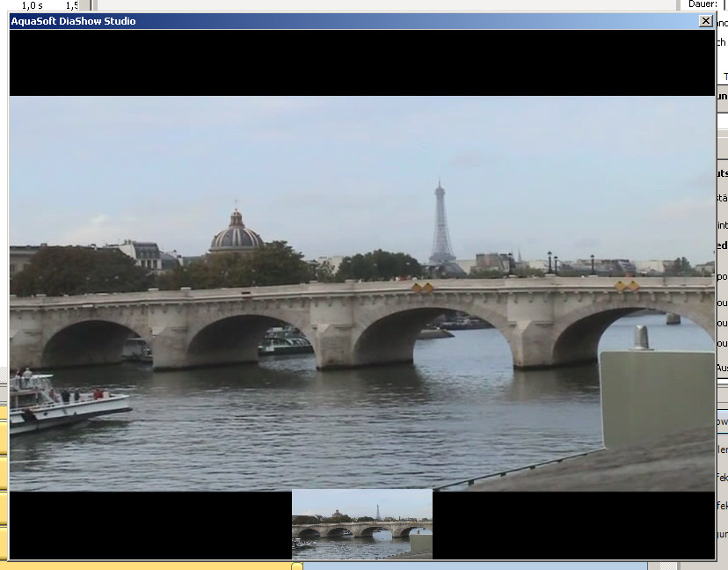Click the black area right of the thumbnail

pos(573,525)
